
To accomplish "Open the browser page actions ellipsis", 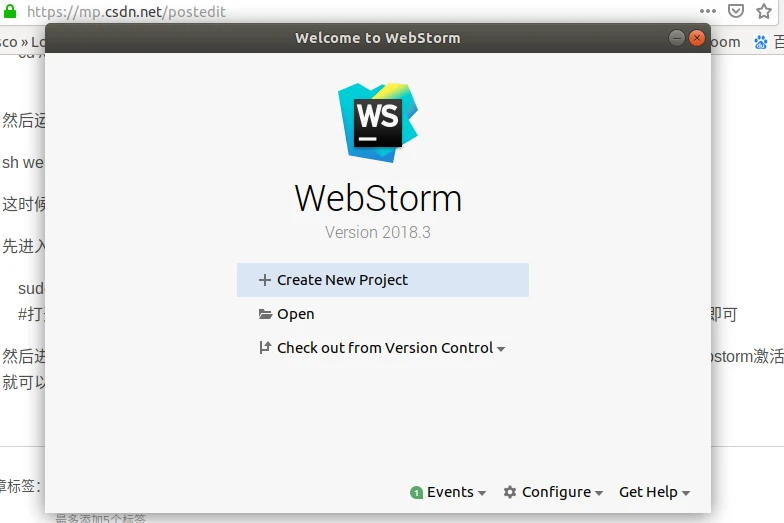I will (x=707, y=12).
